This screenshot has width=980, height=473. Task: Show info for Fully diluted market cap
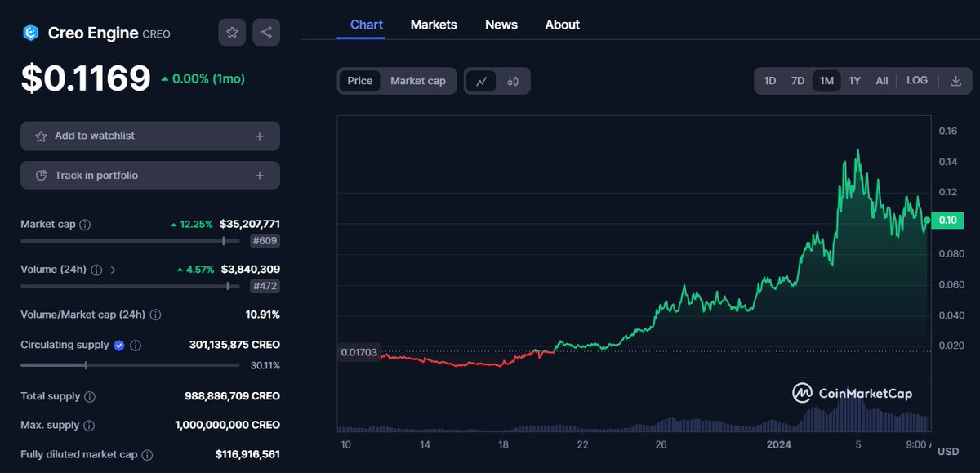click(147, 455)
